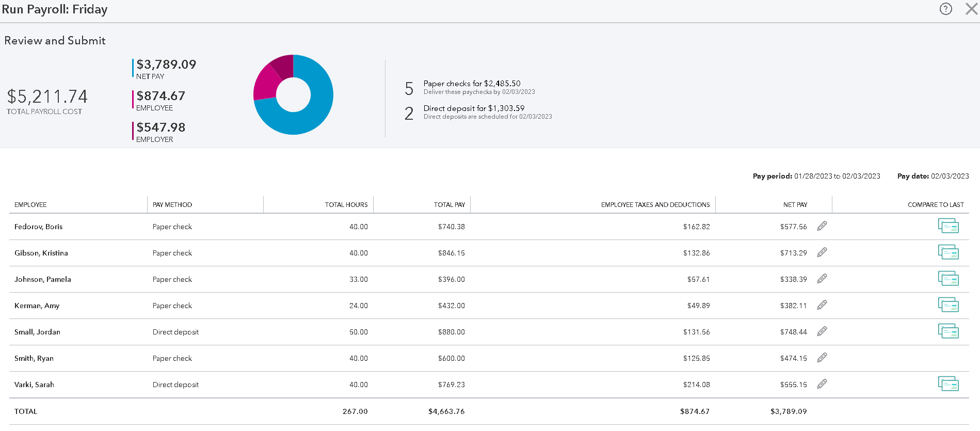Click the total hours sum 267.00
The width and height of the screenshot is (980, 431).
click(x=355, y=411)
